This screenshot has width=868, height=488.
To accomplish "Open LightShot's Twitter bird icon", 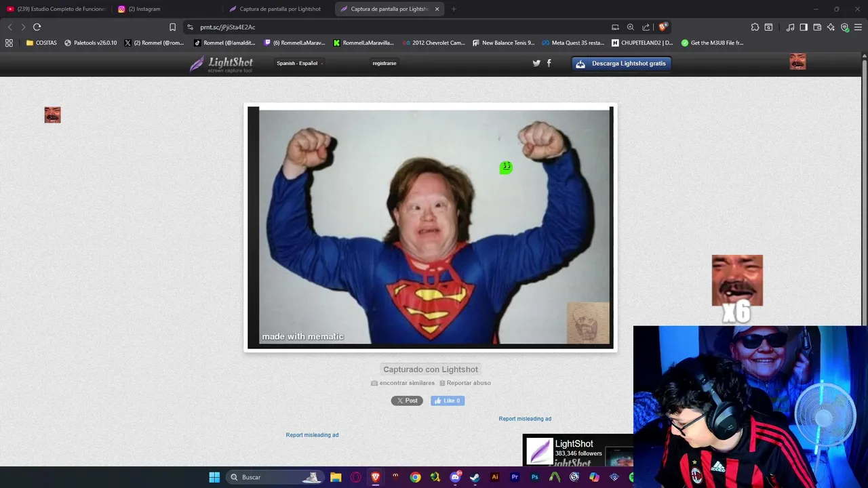I will coord(536,63).
